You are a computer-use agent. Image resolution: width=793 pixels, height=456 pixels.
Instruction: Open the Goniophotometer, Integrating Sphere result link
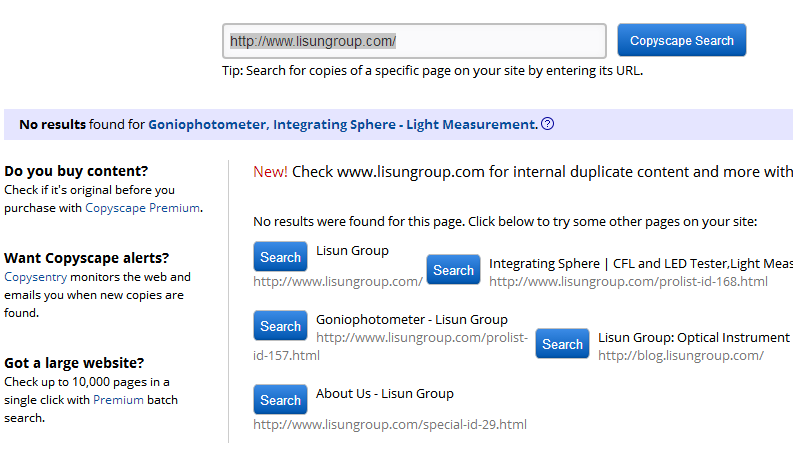(342, 124)
